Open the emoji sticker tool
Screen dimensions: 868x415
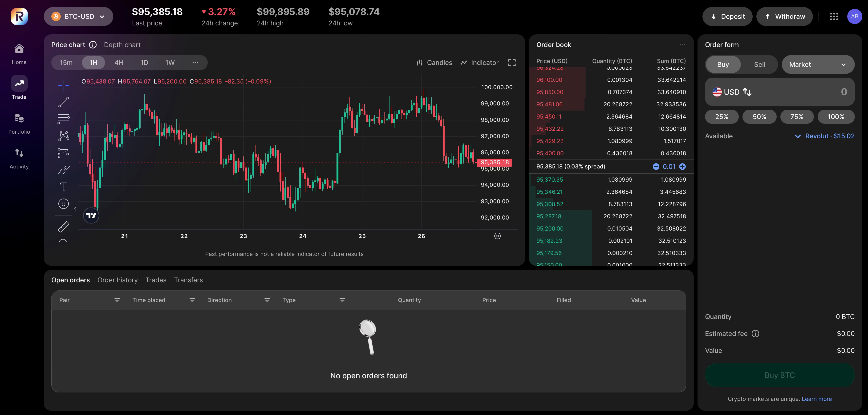(x=63, y=204)
